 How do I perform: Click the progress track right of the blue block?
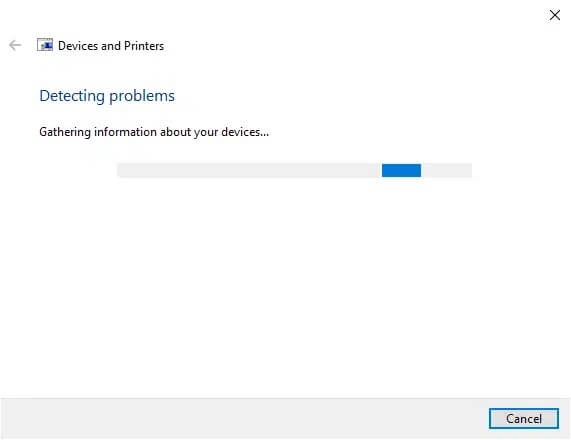click(x=446, y=170)
